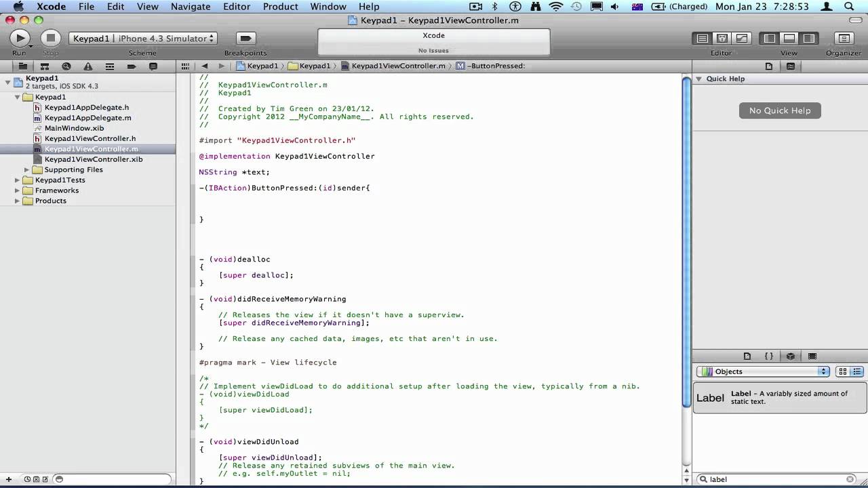Show the Debug navigator

[x=109, y=66]
